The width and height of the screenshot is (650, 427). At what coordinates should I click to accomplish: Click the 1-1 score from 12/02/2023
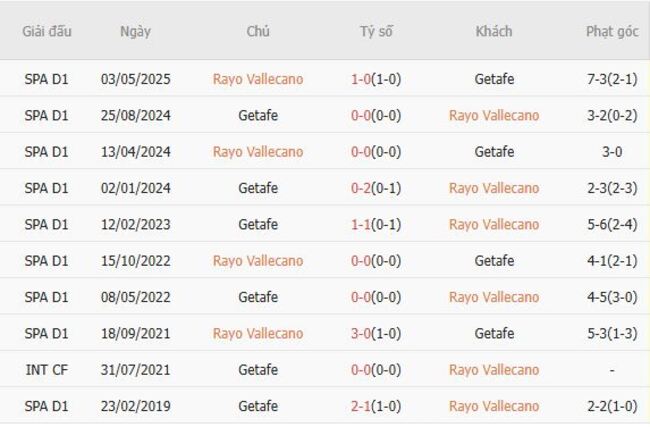(x=376, y=224)
